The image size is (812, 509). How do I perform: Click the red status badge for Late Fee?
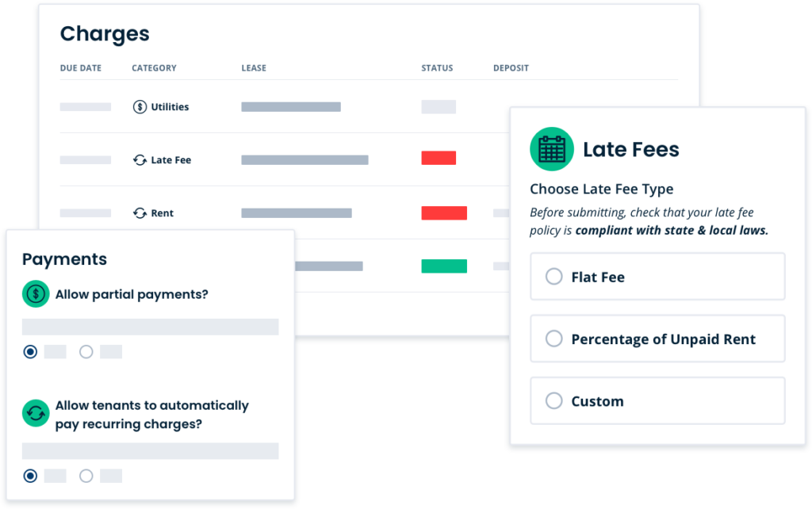point(439,158)
